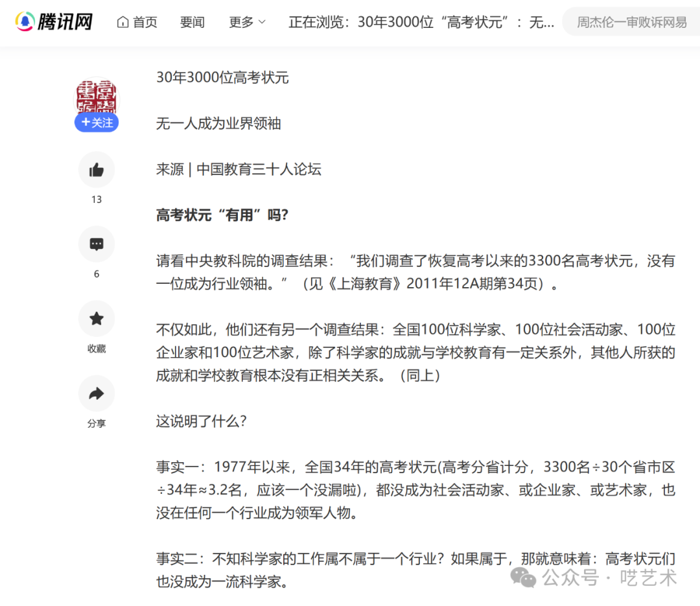Like the article with thumbs-up icon
The image size is (700, 606).
(97, 170)
